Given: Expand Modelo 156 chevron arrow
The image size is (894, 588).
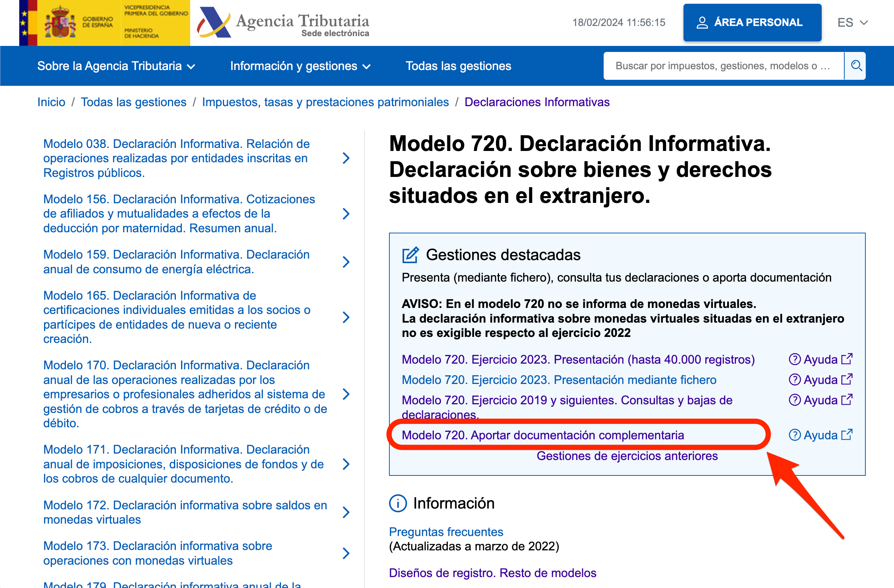Looking at the screenshot, I should [346, 214].
